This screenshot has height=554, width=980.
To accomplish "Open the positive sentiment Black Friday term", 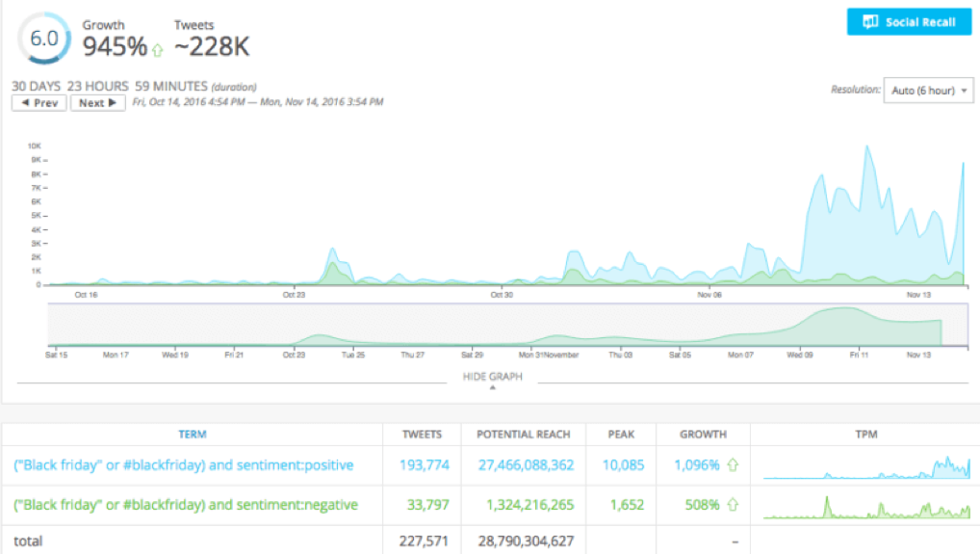I will pyautogui.click(x=185, y=465).
